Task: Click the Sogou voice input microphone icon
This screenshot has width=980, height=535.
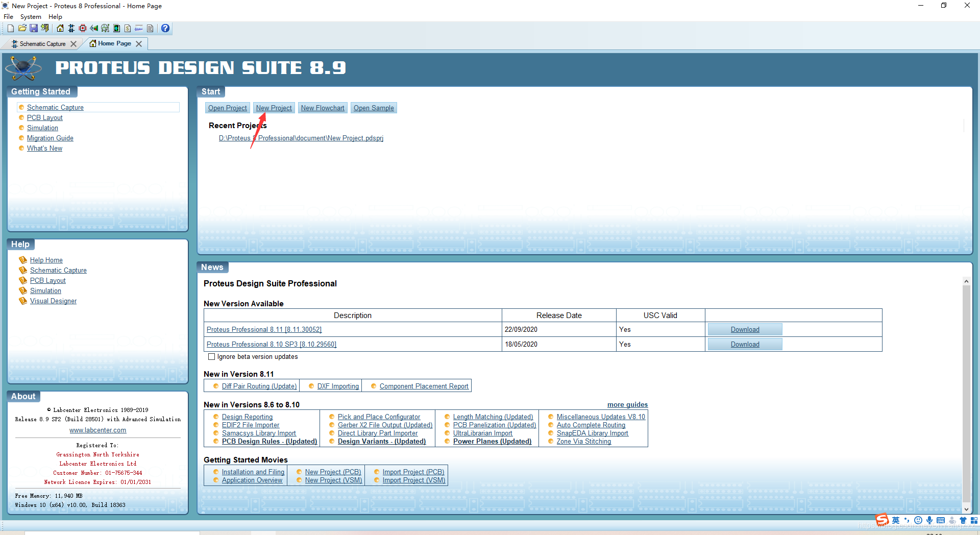Action: coord(929,520)
